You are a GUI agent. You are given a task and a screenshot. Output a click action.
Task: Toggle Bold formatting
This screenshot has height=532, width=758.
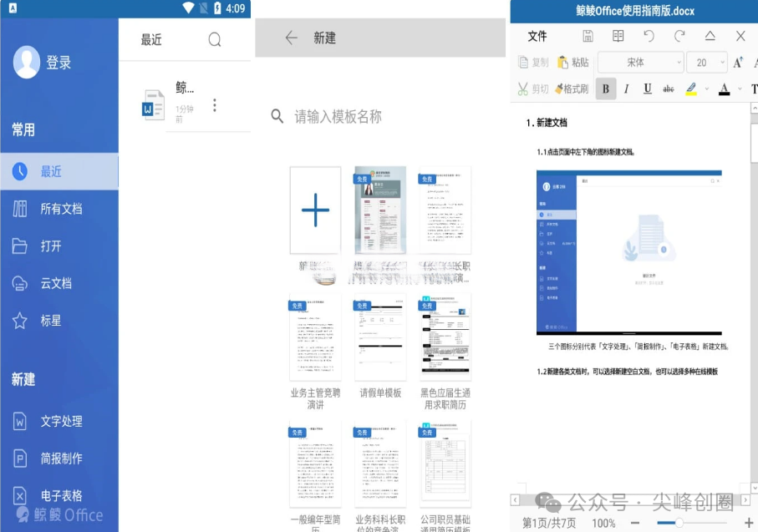(606, 89)
